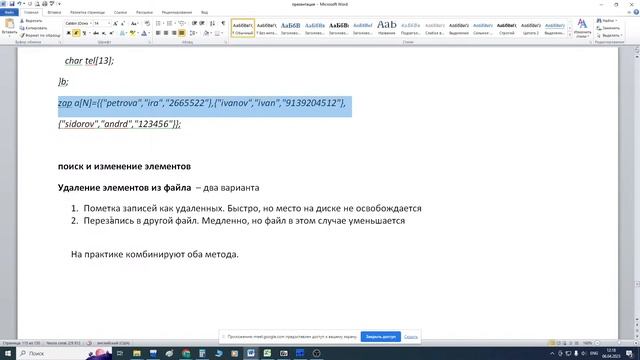Open Excel from the Windows taskbar
Screen dimensions: 640x360
pos(267,353)
